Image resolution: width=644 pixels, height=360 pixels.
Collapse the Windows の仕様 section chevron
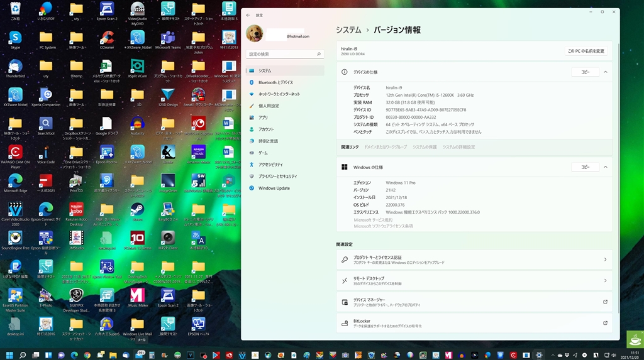pyautogui.click(x=606, y=167)
